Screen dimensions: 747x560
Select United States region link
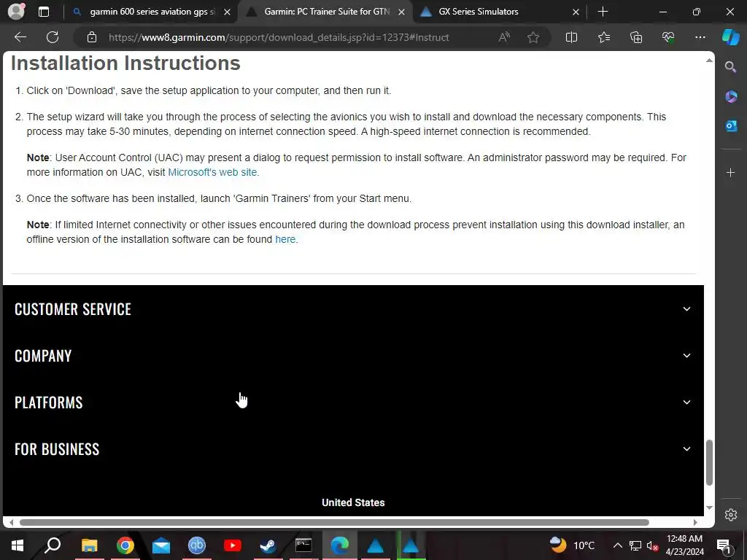pos(353,502)
